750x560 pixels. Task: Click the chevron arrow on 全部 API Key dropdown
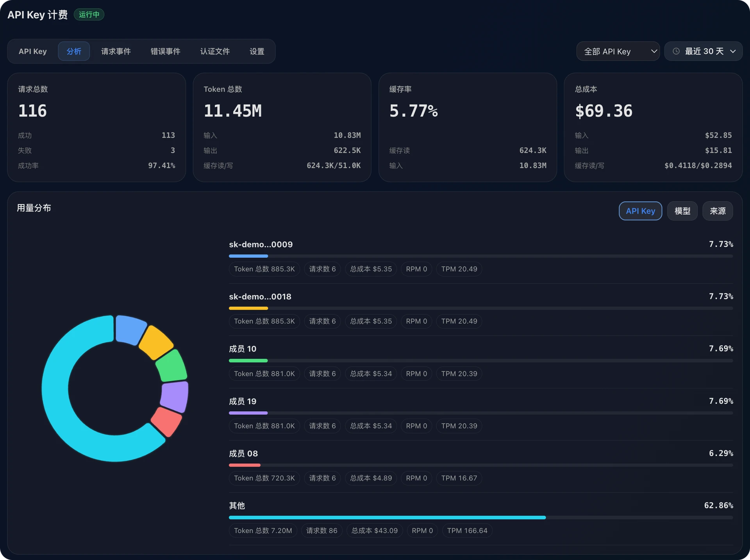[x=654, y=51]
